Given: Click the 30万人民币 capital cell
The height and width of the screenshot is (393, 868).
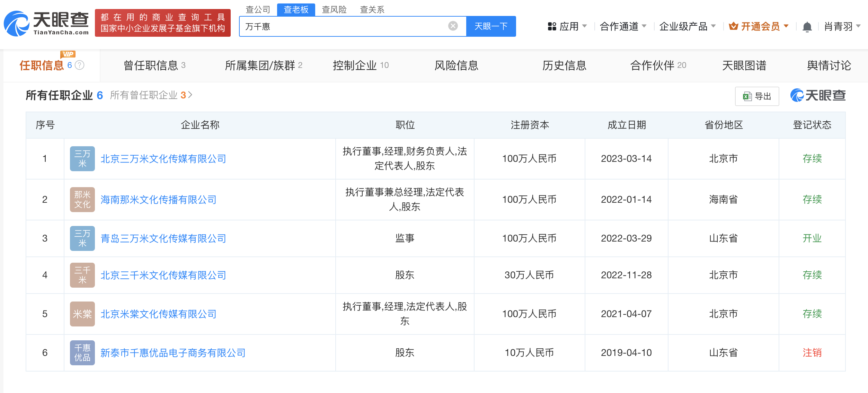Looking at the screenshot, I should 529,275.
